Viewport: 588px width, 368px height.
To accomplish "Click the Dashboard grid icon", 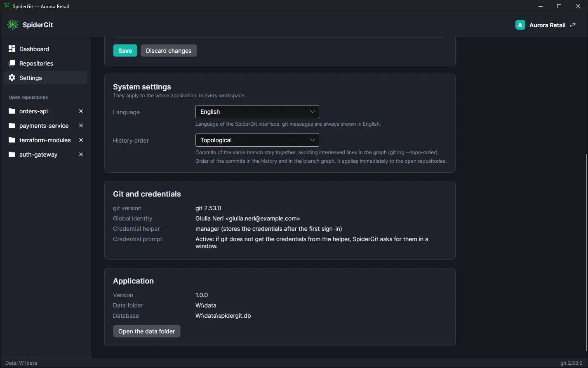I will point(12,49).
